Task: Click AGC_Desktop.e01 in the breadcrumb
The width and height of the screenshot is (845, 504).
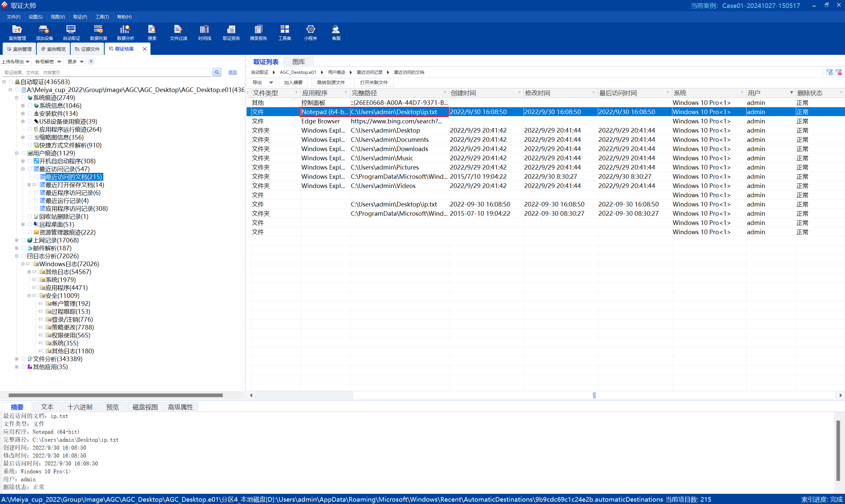Action: tap(298, 72)
